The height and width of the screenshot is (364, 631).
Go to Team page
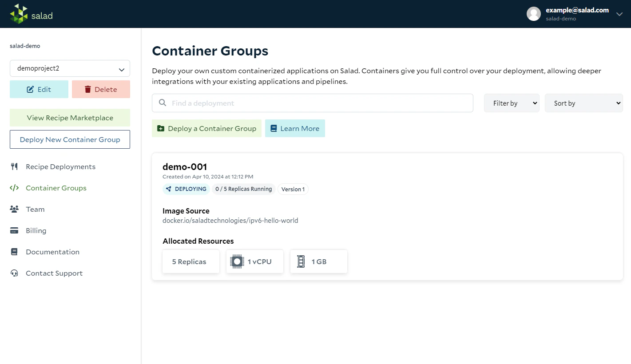tap(35, 210)
